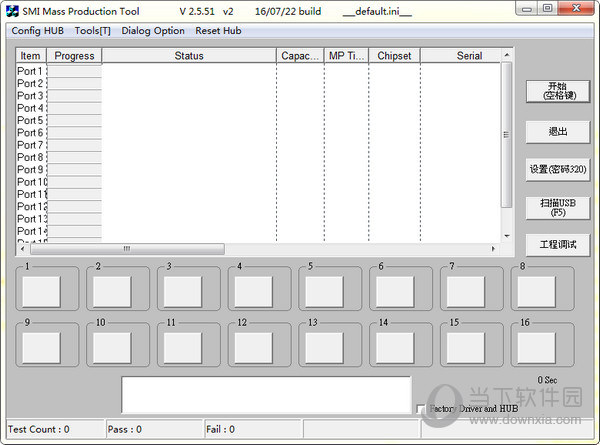Click the Capac... column header
The height and width of the screenshot is (445, 600).
[300, 56]
